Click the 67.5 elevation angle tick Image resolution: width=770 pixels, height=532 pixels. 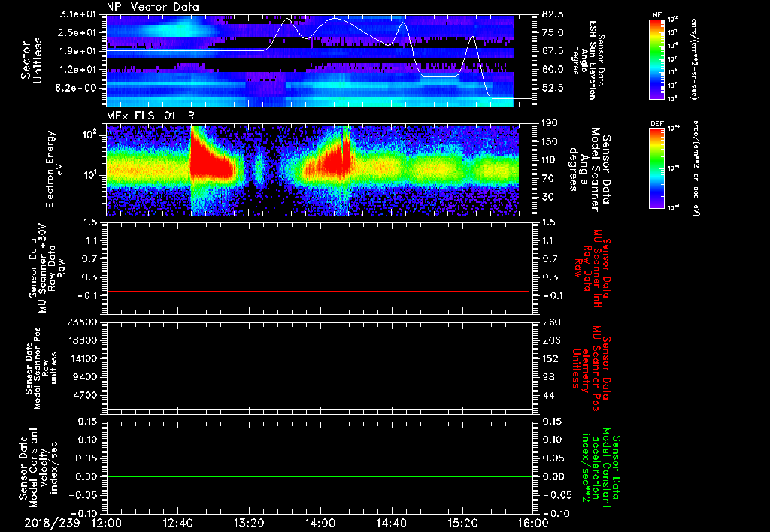(553, 51)
